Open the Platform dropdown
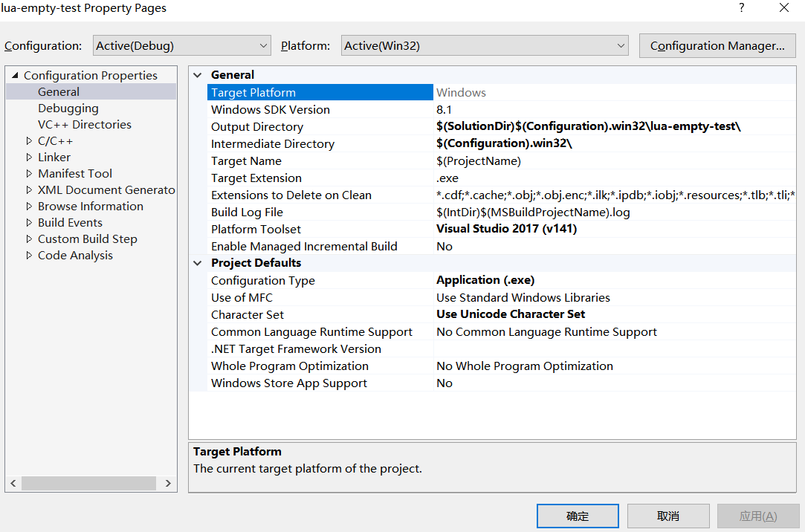805x532 pixels. [485, 45]
